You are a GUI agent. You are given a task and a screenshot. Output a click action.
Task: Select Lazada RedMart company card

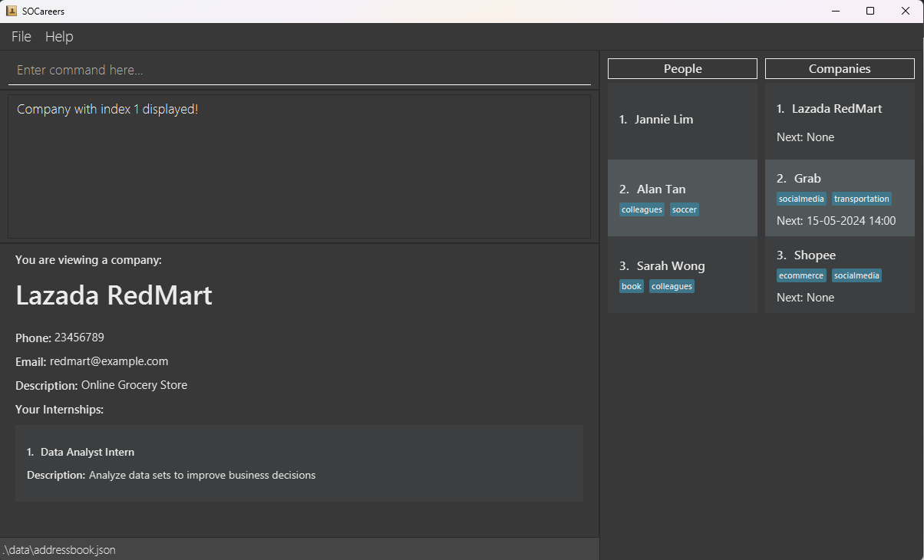(x=840, y=121)
